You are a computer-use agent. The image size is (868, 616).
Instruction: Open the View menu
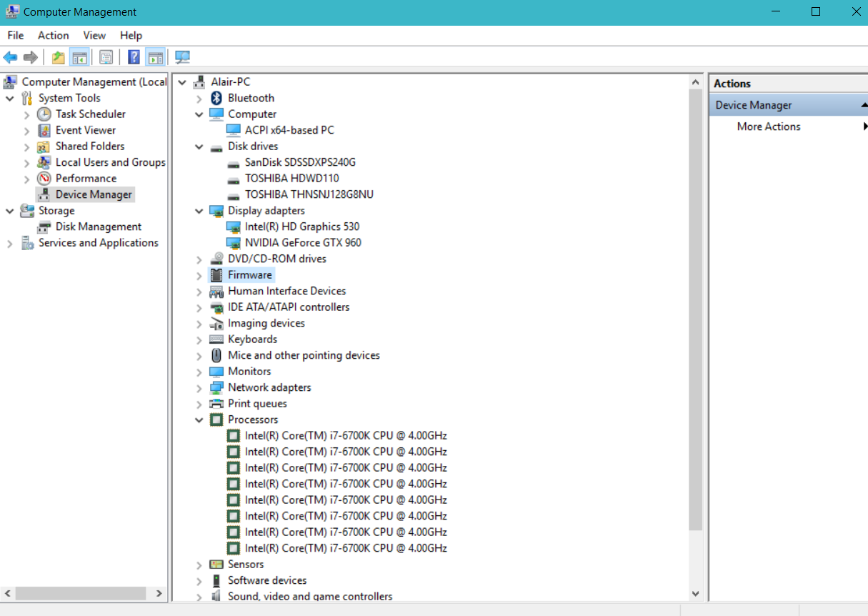(x=94, y=35)
